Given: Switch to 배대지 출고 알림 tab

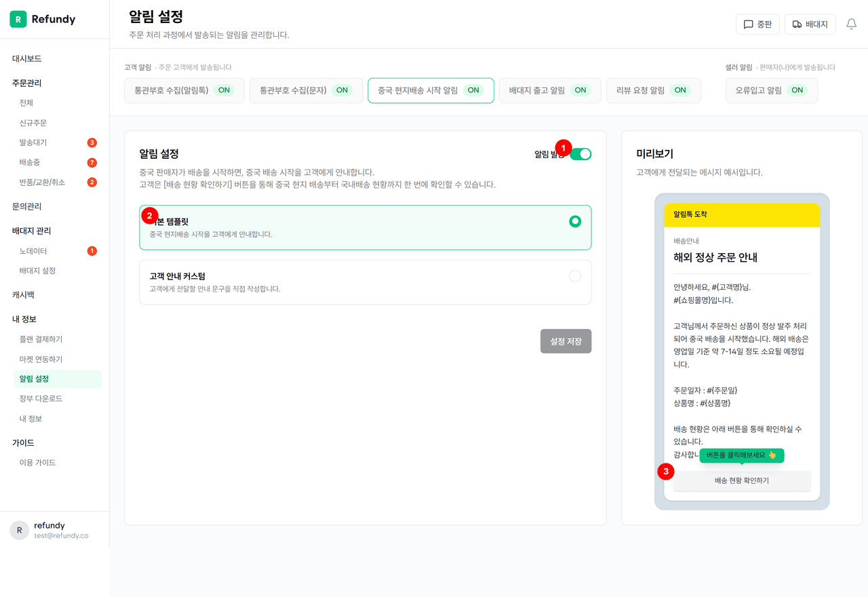Looking at the screenshot, I should [x=550, y=90].
